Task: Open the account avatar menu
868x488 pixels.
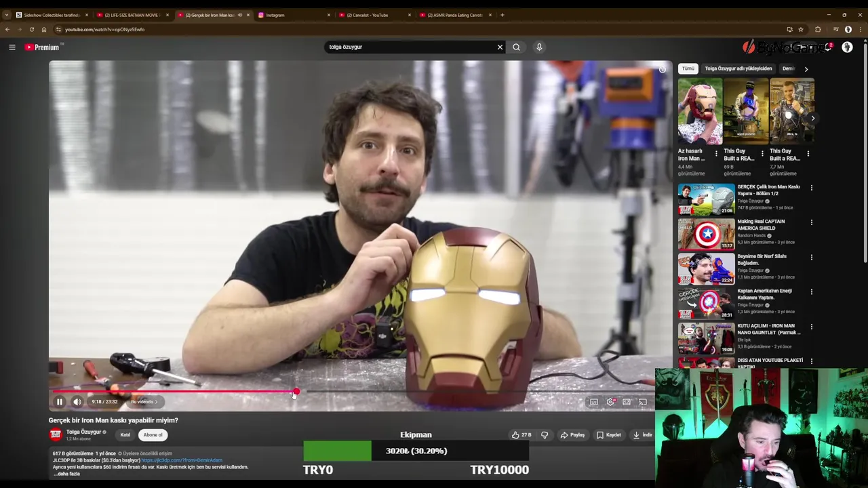Action: point(847,47)
